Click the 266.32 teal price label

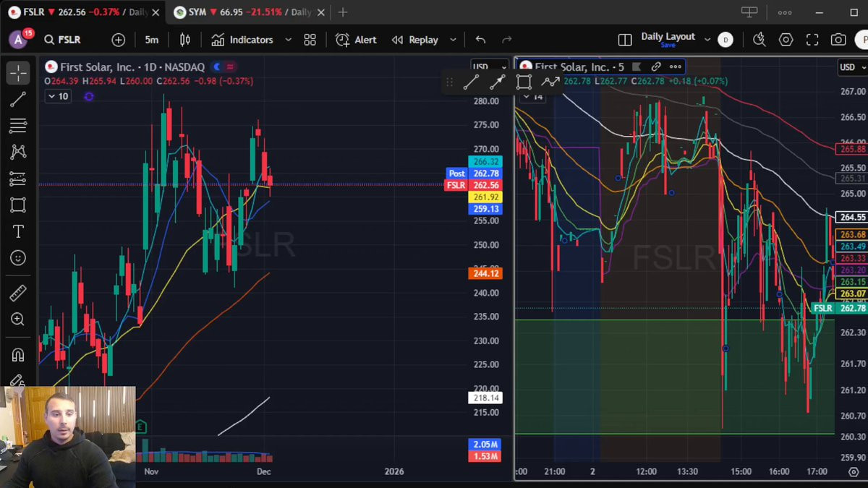click(485, 162)
